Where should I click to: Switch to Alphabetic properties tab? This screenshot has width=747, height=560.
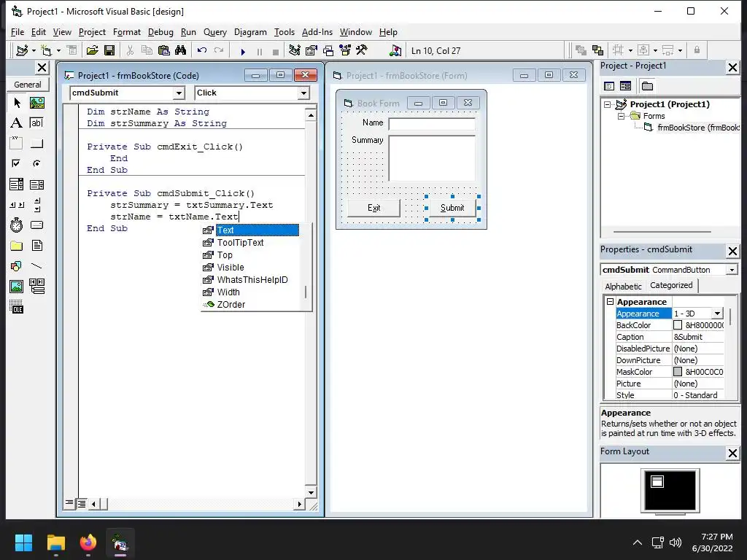[623, 286]
